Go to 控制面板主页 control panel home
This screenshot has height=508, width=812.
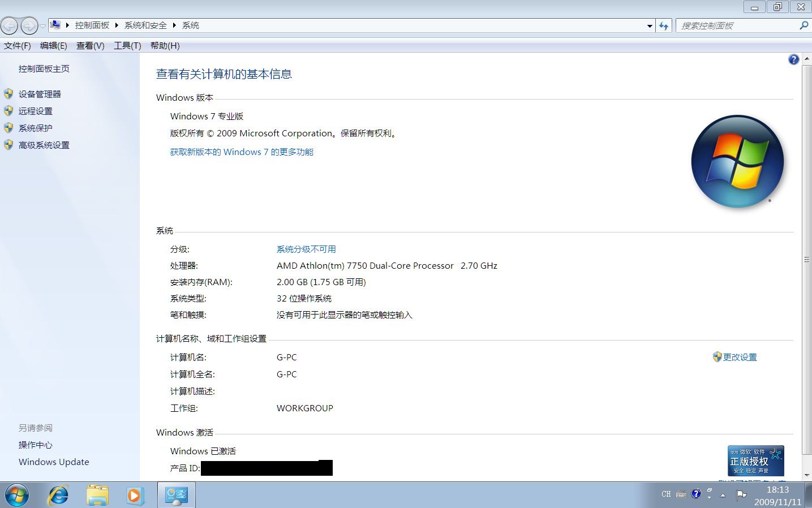[44, 69]
